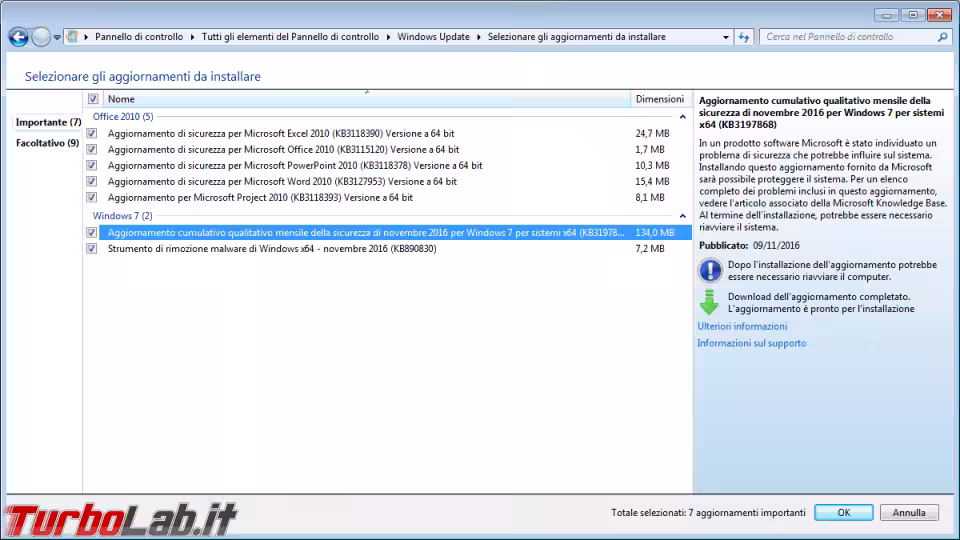Uncheck the cumulative November 2016 update checkbox
The width and height of the screenshot is (960, 540).
(x=92, y=233)
